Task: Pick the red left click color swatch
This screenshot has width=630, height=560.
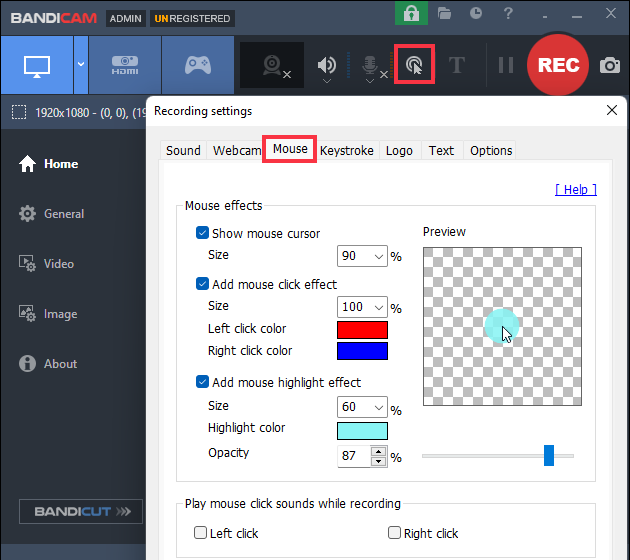Action: click(x=362, y=330)
